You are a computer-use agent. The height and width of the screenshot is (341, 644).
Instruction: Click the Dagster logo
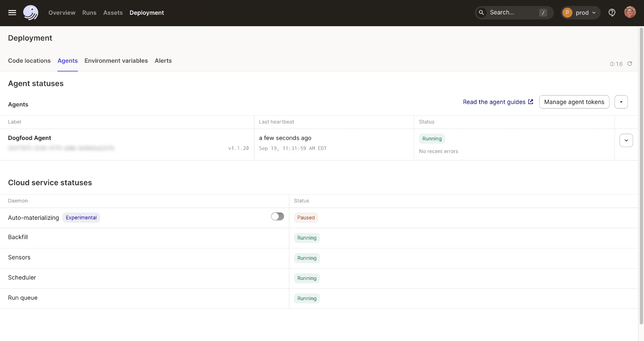tap(31, 13)
